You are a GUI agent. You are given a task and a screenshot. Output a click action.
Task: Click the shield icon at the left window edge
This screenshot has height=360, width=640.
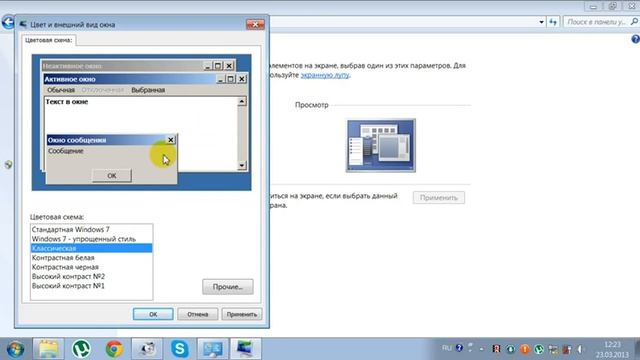8,164
